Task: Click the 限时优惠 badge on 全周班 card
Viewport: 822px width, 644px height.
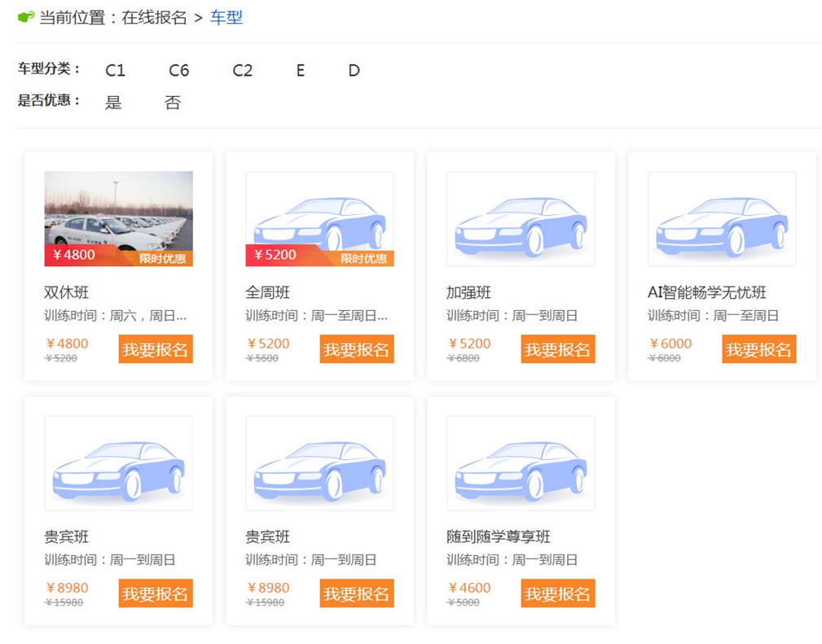Action: pos(363,258)
